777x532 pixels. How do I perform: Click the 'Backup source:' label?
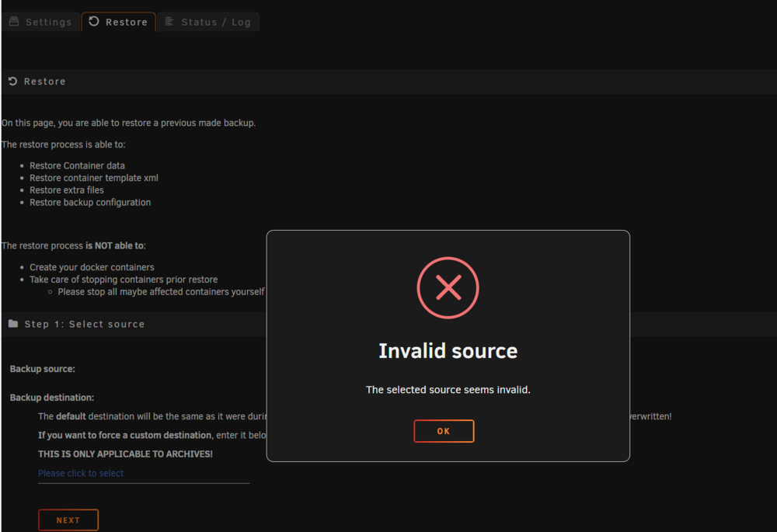43,369
